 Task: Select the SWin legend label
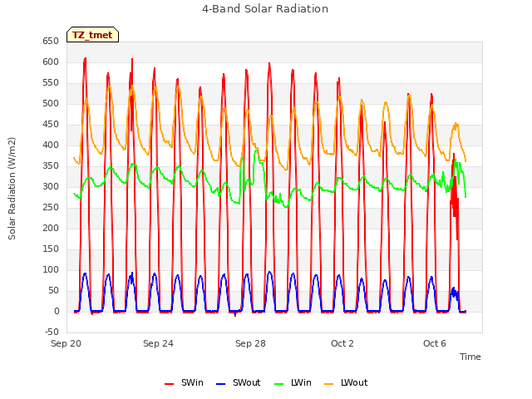click(x=192, y=382)
